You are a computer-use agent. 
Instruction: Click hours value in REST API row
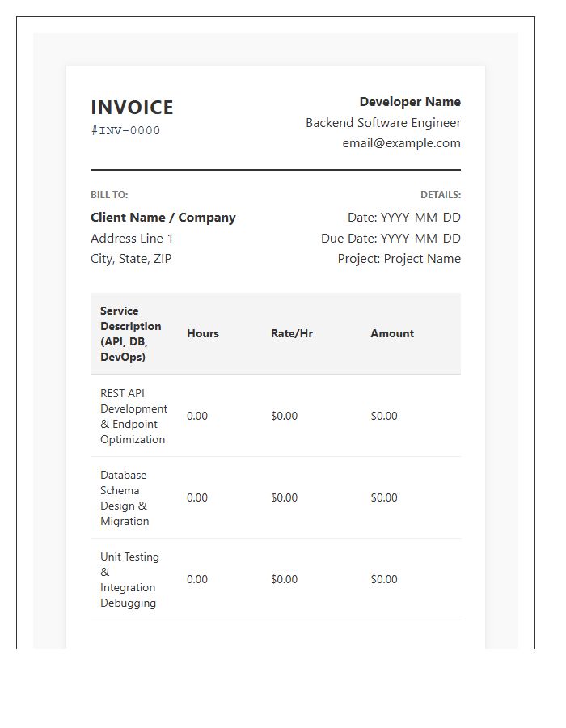pyautogui.click(x=197, y=416)
